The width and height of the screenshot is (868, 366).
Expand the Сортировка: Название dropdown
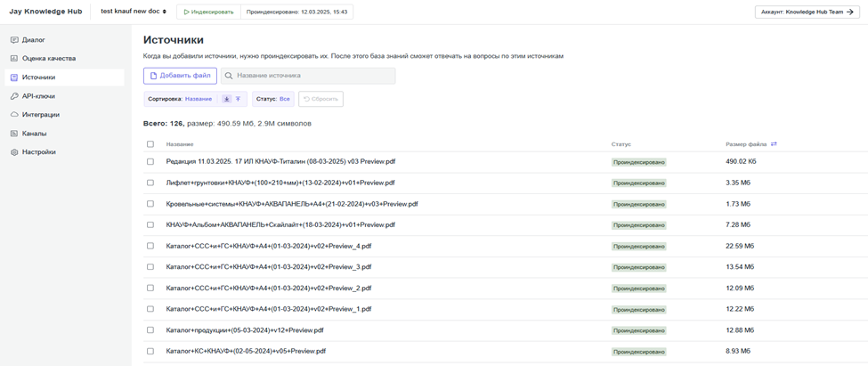[181, 99]
